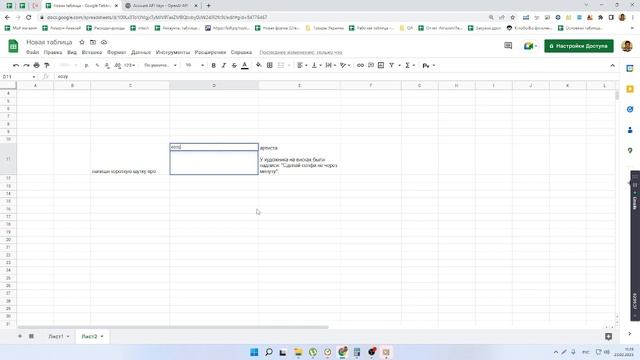640x360 pixels.
Task: Open the text color picker
Action: point(244,65)
